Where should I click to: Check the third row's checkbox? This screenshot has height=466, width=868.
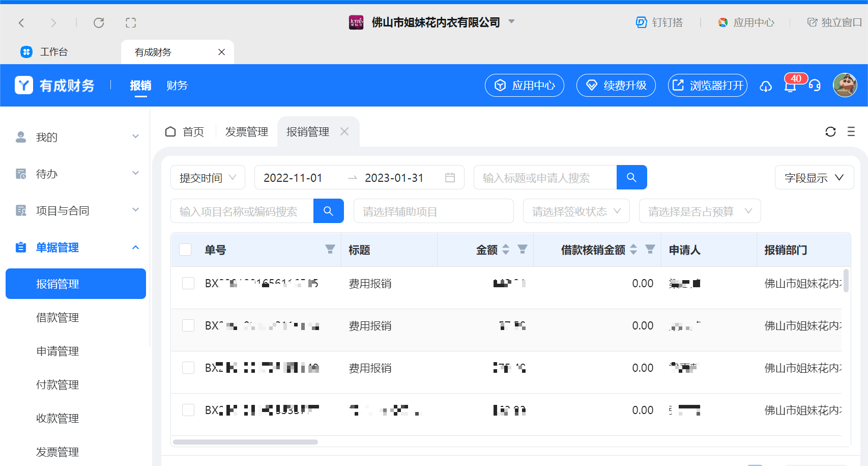point(188,368)
